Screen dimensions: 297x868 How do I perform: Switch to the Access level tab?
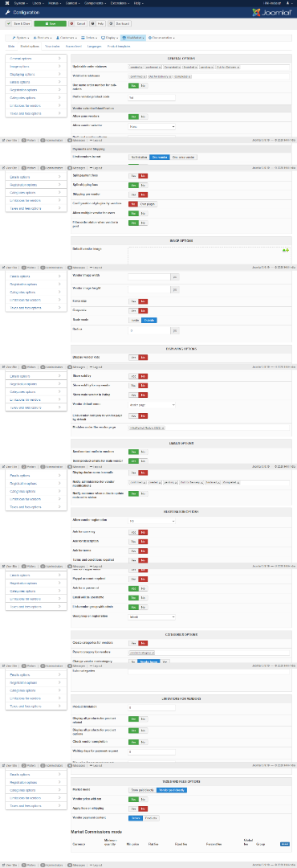pos(74,47)
